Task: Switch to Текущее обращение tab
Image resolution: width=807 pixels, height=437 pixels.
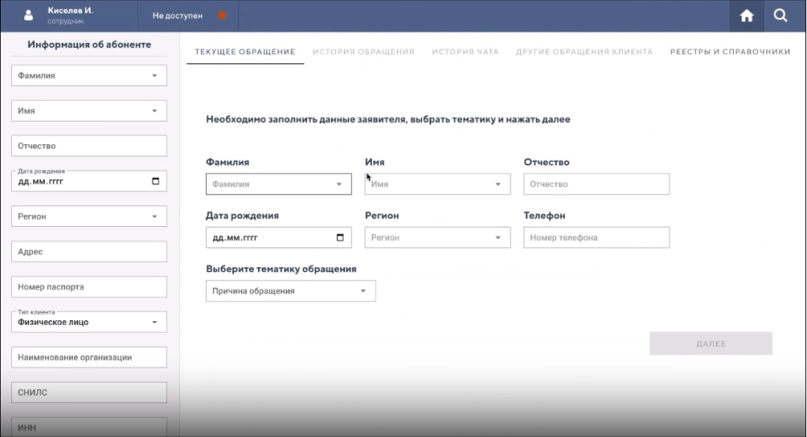Action: [245, 52]
